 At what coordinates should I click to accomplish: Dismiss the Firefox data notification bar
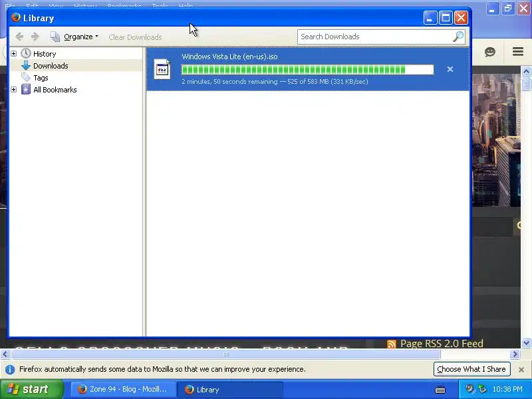pos(521,370)
